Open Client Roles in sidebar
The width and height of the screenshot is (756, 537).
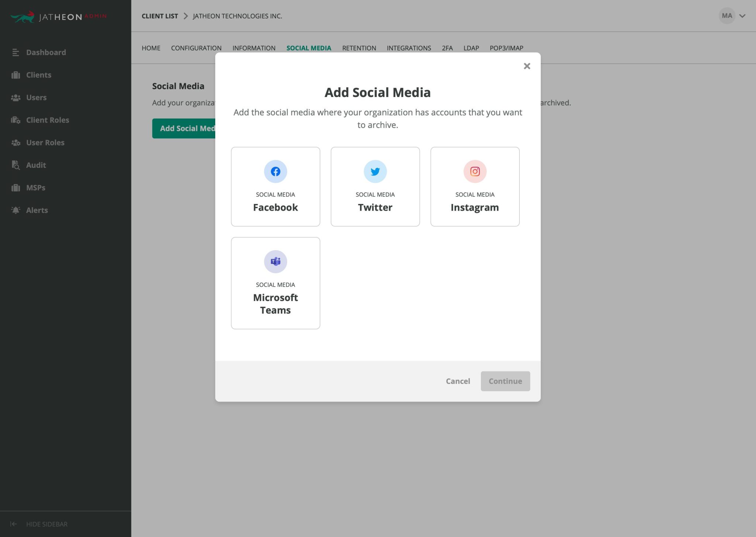pyautogui.click(x=48, y=120)
